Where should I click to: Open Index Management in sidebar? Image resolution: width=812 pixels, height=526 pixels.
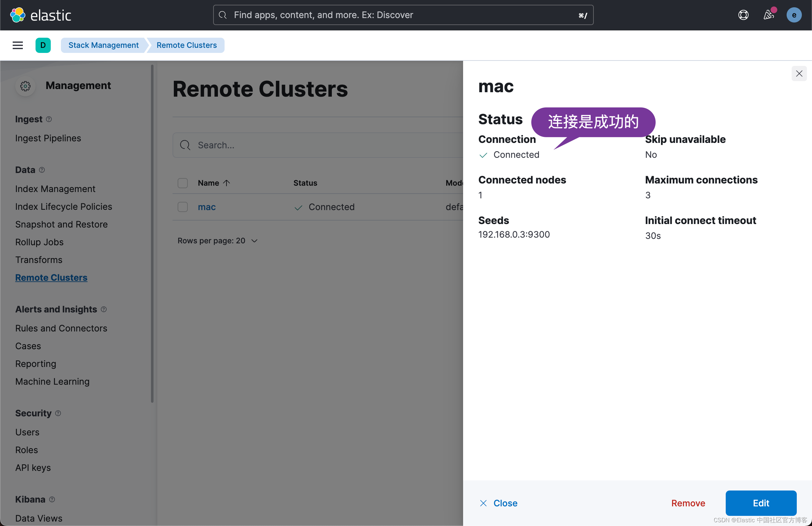55,189
